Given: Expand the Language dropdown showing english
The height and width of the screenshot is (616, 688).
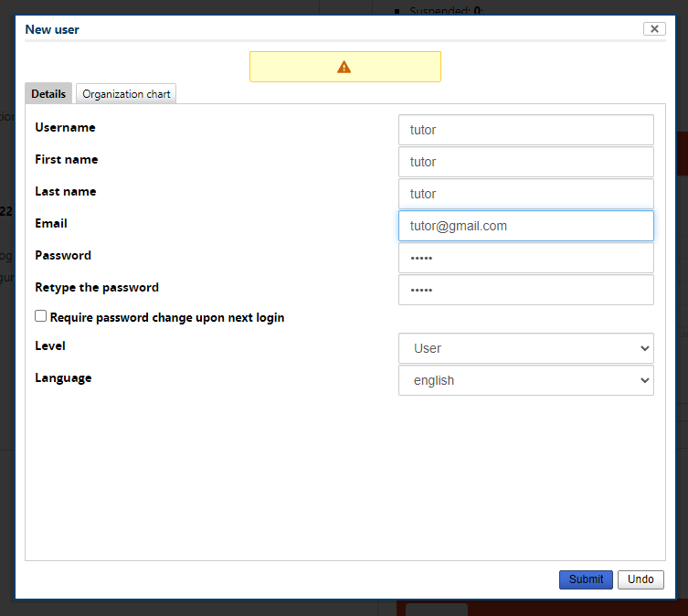Looking at the screenshot, I should coord(526,380).
